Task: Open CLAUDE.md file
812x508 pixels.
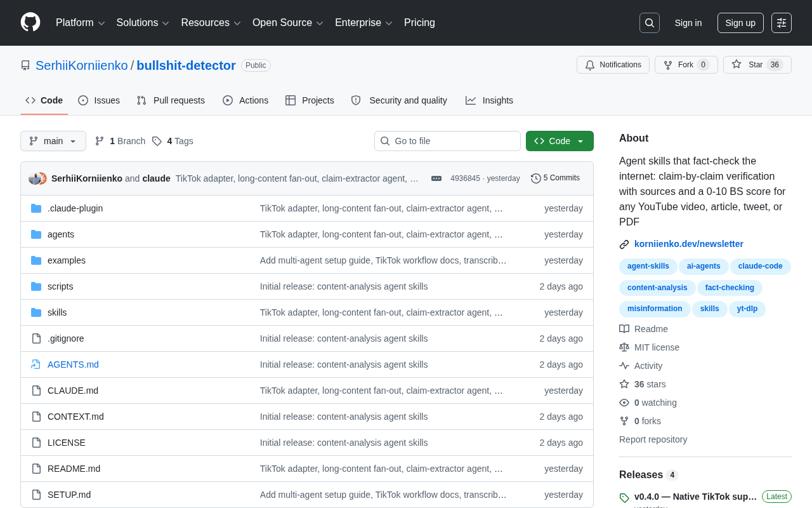Action: click(73, 391)
